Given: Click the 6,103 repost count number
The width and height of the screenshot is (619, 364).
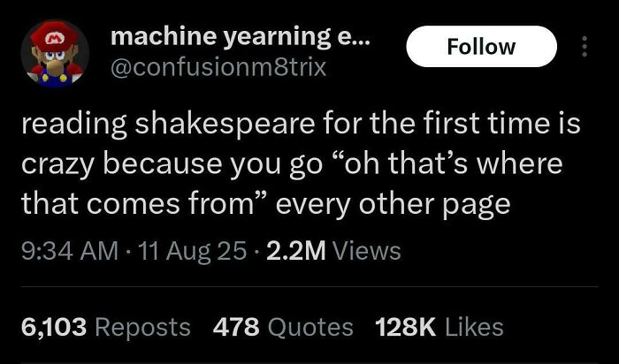Looking at the screenshot, I should coord(52,327).
